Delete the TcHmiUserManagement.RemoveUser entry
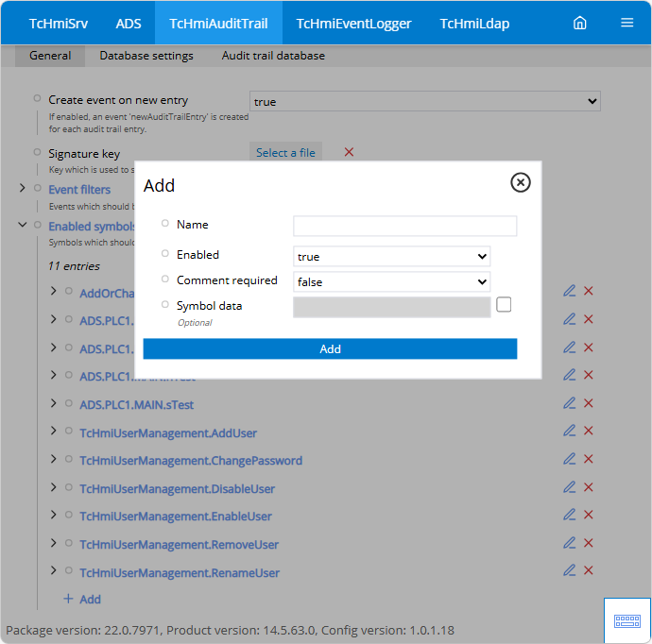652x644 pixels. click(x=588, y=543)
